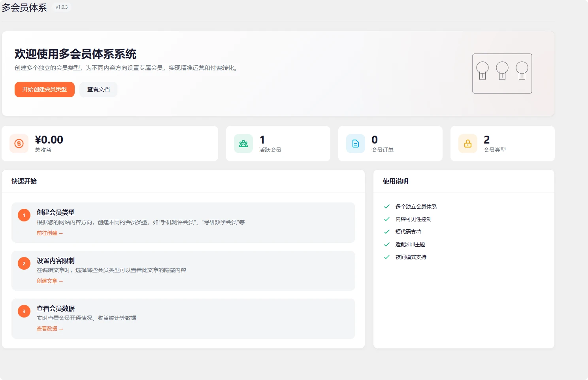Click step 1 numbered circle icon
This screenshot has height=380, width=588.
(x=24, y=215)
